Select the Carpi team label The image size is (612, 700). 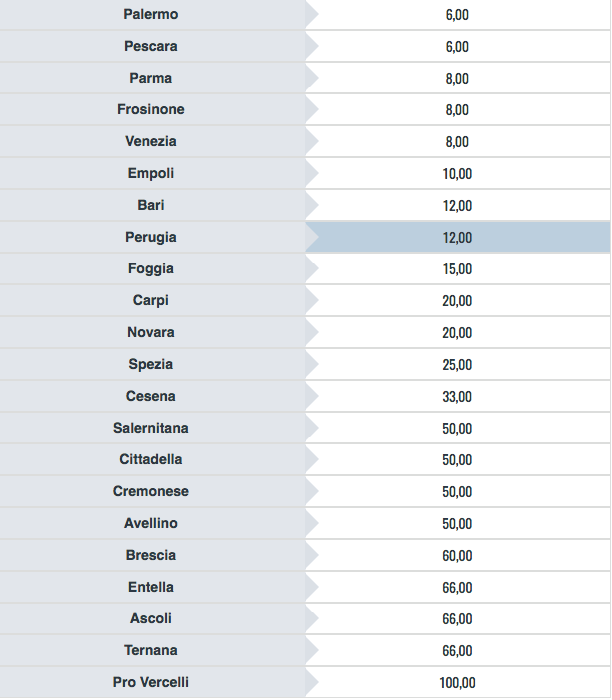point(151,300)
